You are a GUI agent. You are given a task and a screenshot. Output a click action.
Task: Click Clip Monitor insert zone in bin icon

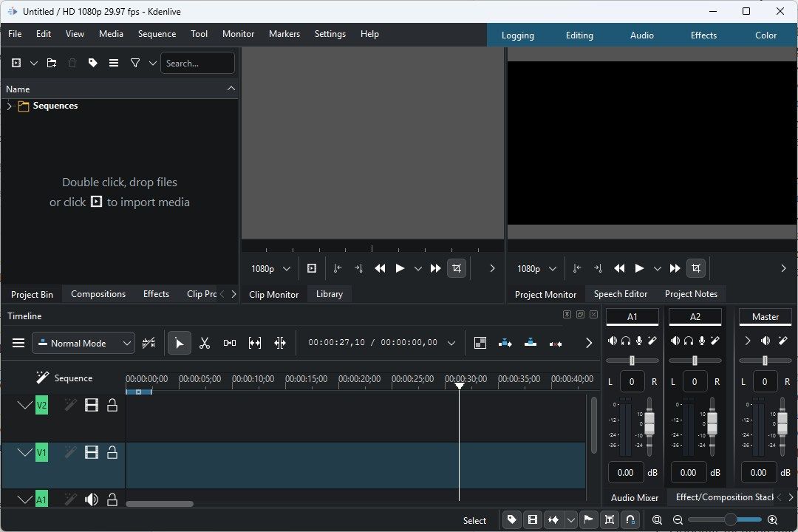click(x=312, y=268)
